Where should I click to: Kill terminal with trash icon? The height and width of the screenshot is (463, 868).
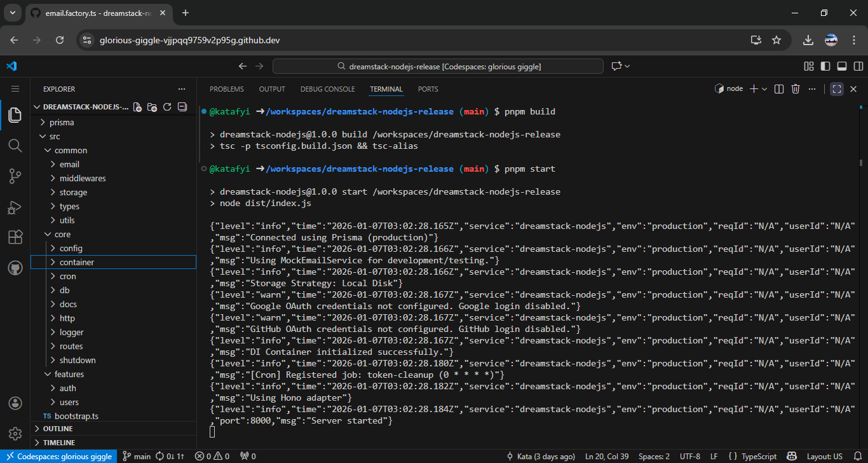pos(796,89)
